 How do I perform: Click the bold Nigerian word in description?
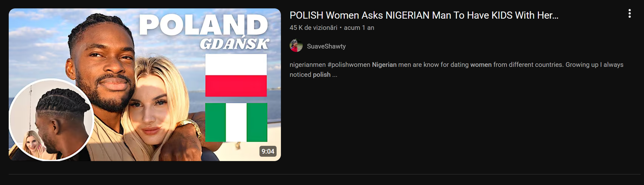[x=384, y=65]
